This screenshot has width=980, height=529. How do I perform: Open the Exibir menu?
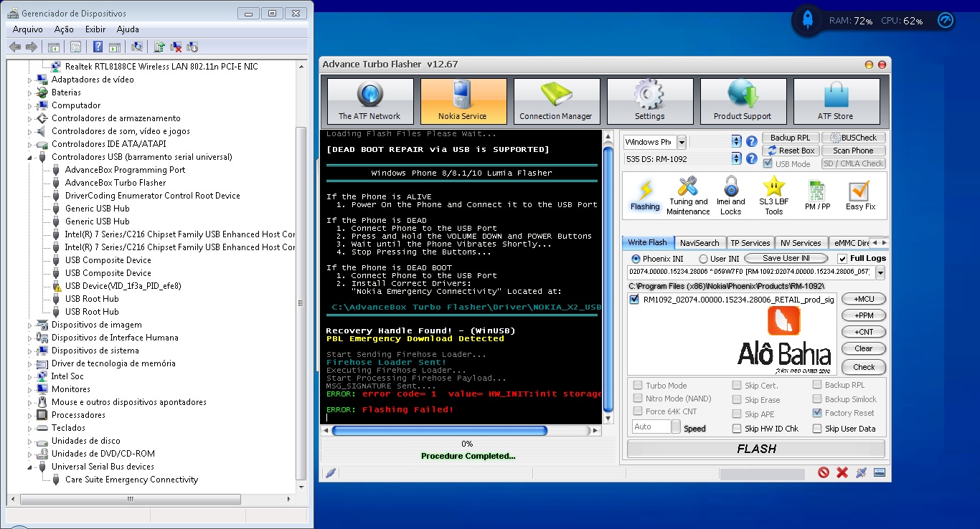[95, 29]
